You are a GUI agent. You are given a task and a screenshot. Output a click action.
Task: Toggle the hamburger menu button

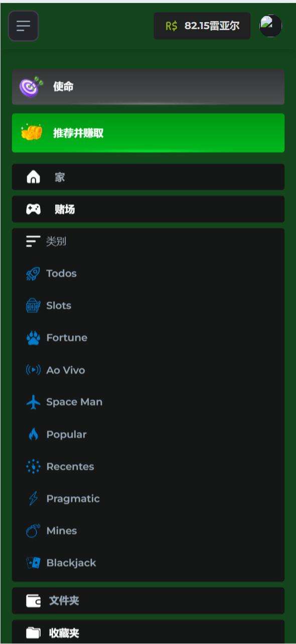pos(23,26)
